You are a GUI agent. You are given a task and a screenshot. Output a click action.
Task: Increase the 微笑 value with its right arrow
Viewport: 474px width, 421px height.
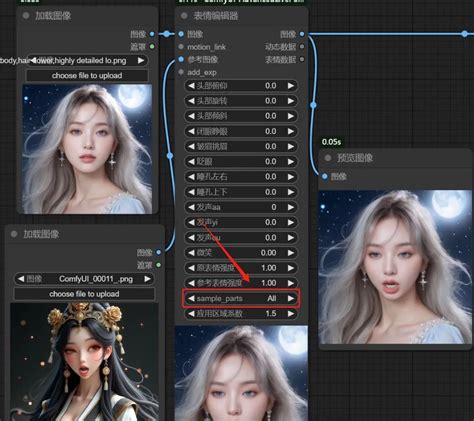pos(291,253)
